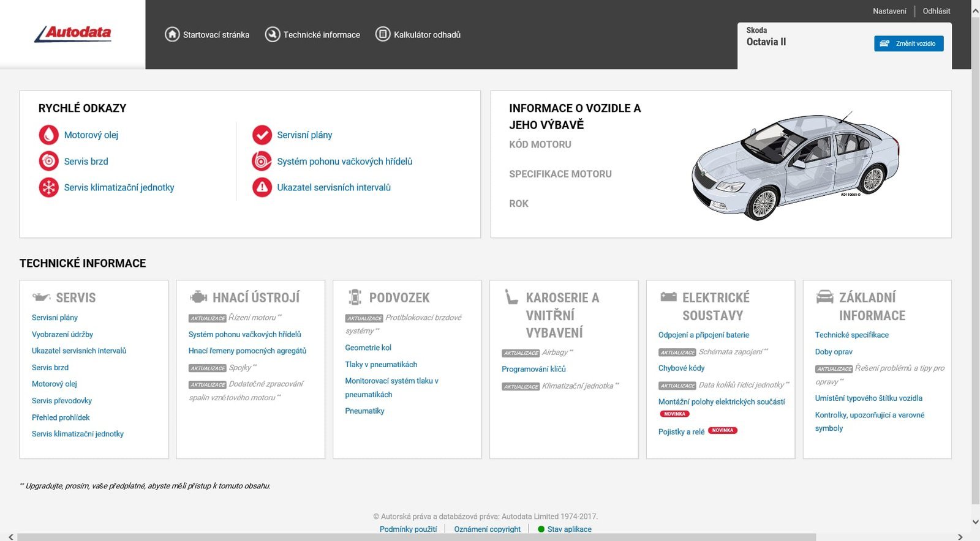
Task: Open Servis klimatizační jednotky quick link
Action: pyautogui.click(x=119, y=188)
